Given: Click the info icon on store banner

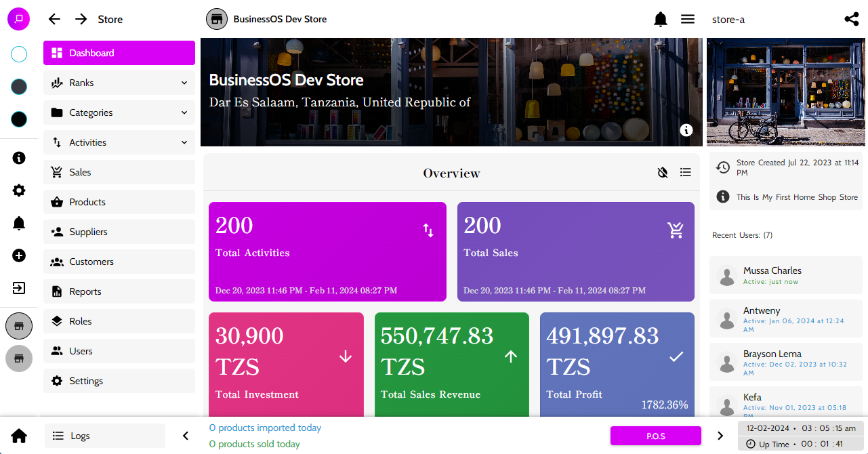Looking at the screenshot, I should pyautogui.click(x=686, y=130).
